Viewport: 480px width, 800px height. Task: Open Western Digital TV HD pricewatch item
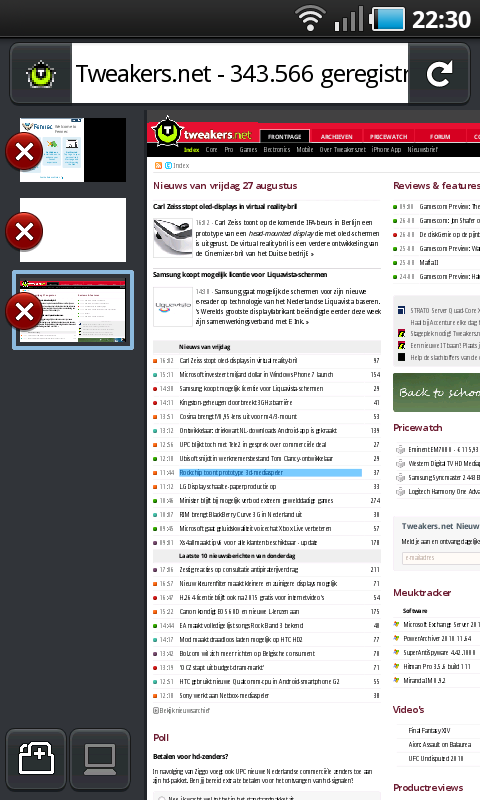[x=444, y=463]
